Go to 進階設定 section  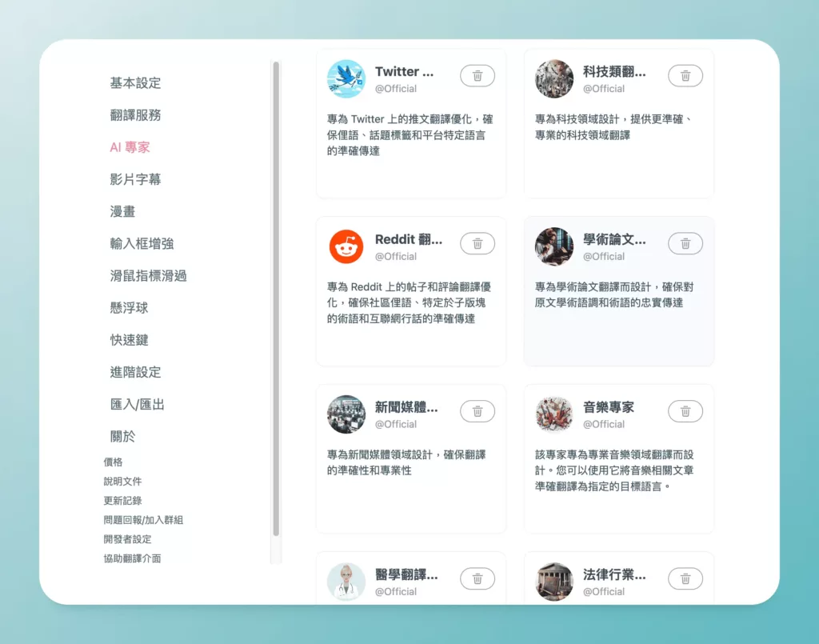pyautogui.click(x=135, y=372)
